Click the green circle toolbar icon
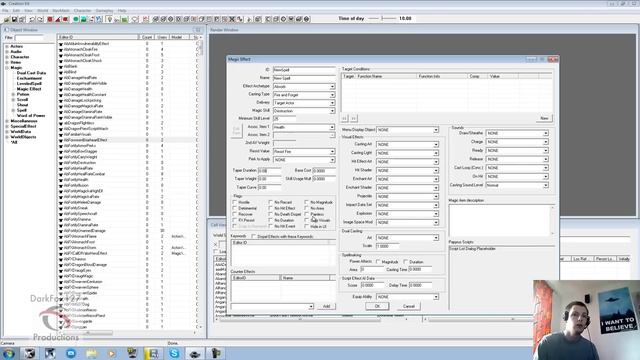 pyautogui.click(x=76, y=19)
